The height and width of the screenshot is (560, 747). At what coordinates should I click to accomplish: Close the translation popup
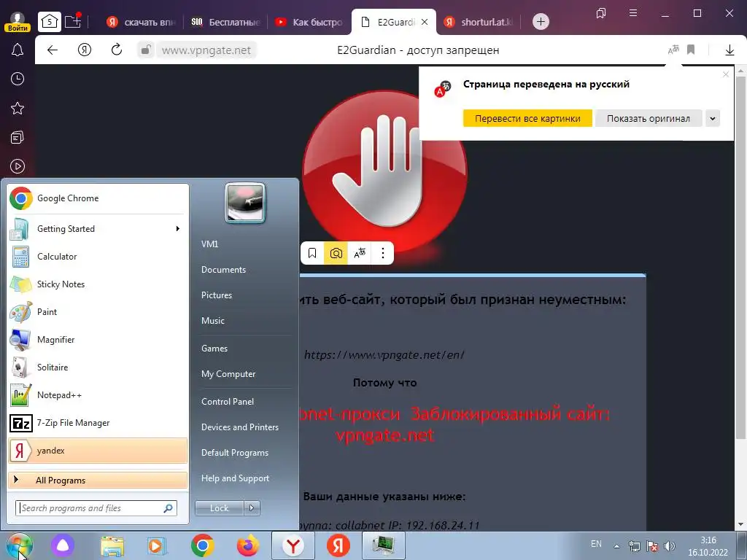726,74
